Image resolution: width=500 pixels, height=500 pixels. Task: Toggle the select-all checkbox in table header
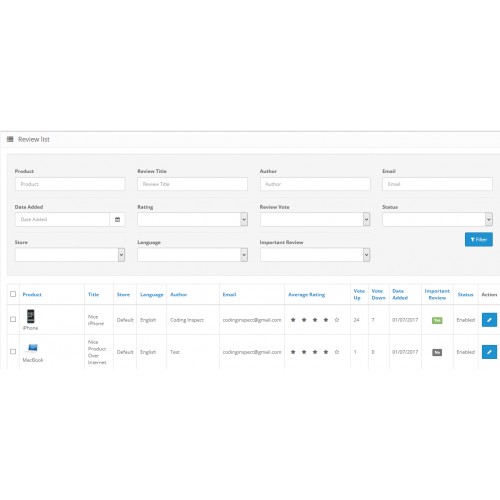pyautogui.click(x=13, y=294)
